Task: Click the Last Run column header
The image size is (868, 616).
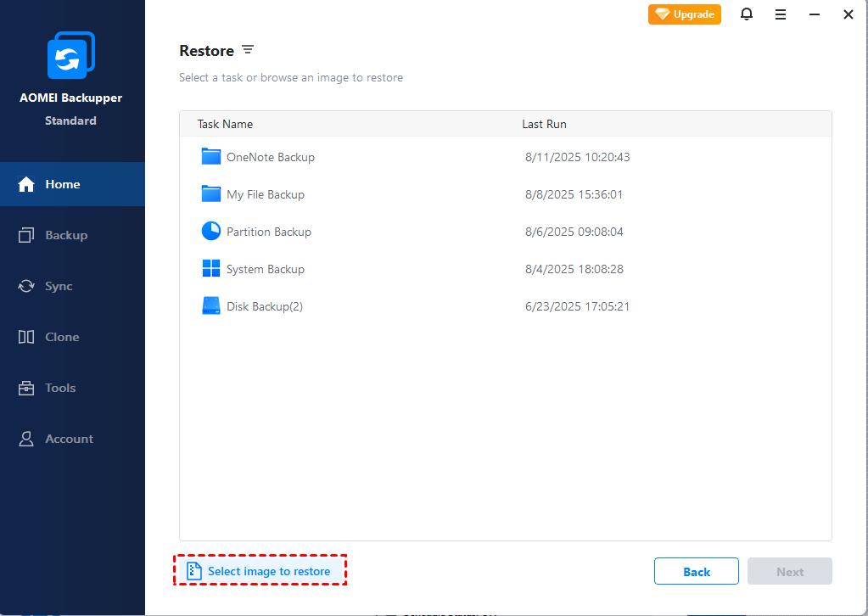Action: (x=544, y=123)
